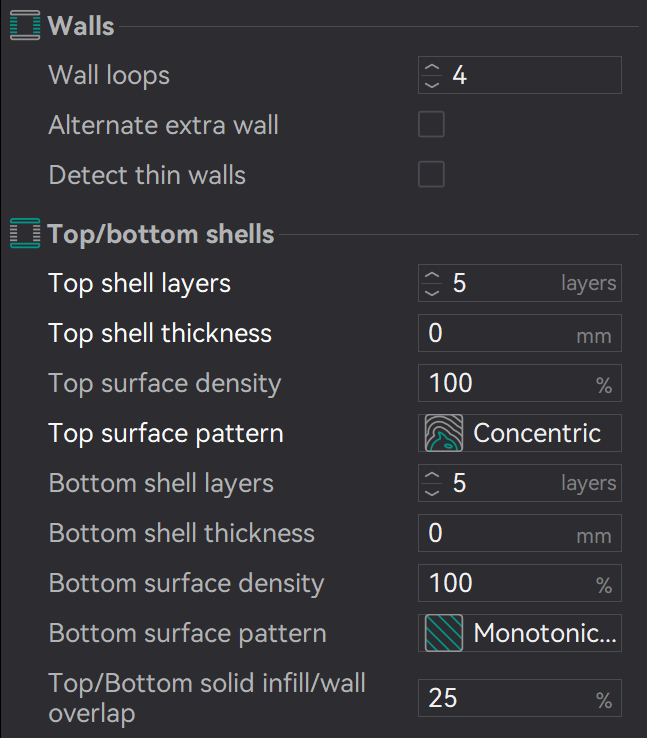
Task: Click the Concentric pattern icon
Action: point(443,433)
